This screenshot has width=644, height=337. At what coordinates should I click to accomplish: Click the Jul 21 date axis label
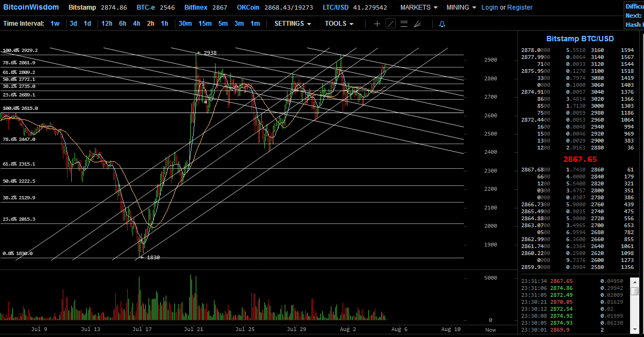(193, 329)
